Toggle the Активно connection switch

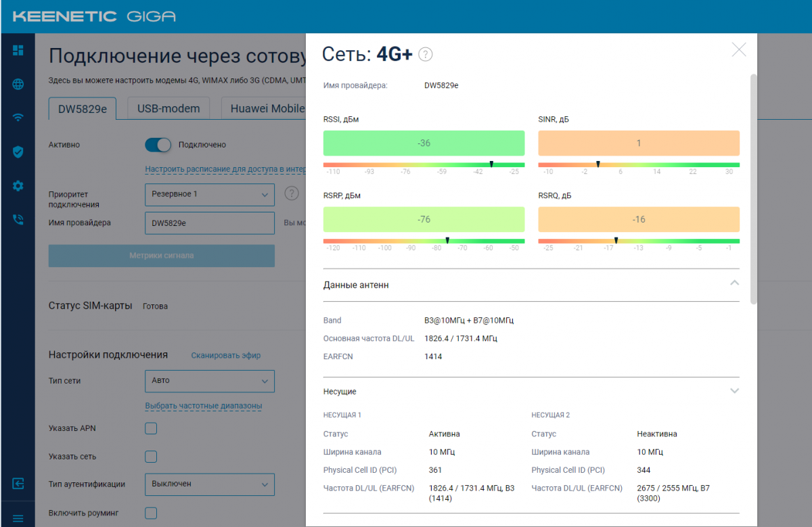click(158, 145)
